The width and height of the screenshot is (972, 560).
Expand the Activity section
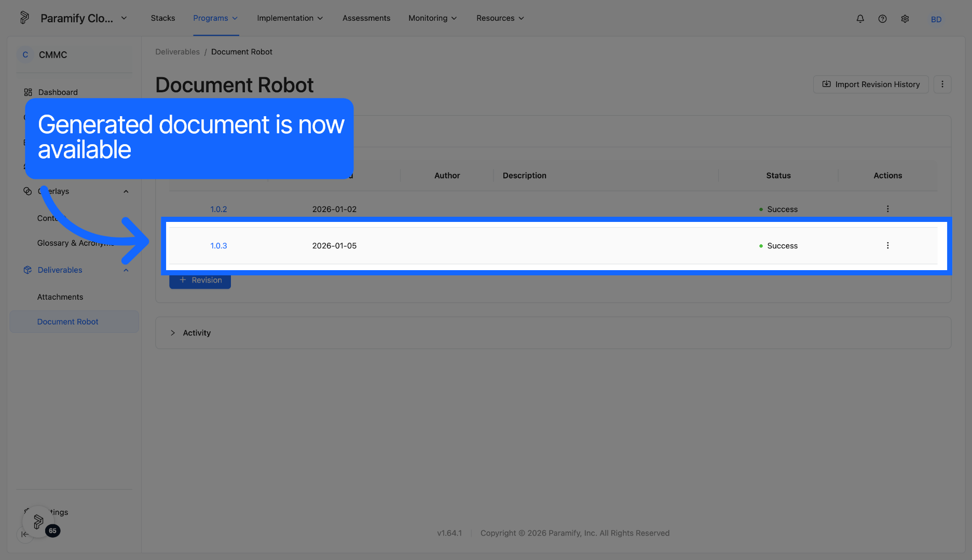pos(190,333)
